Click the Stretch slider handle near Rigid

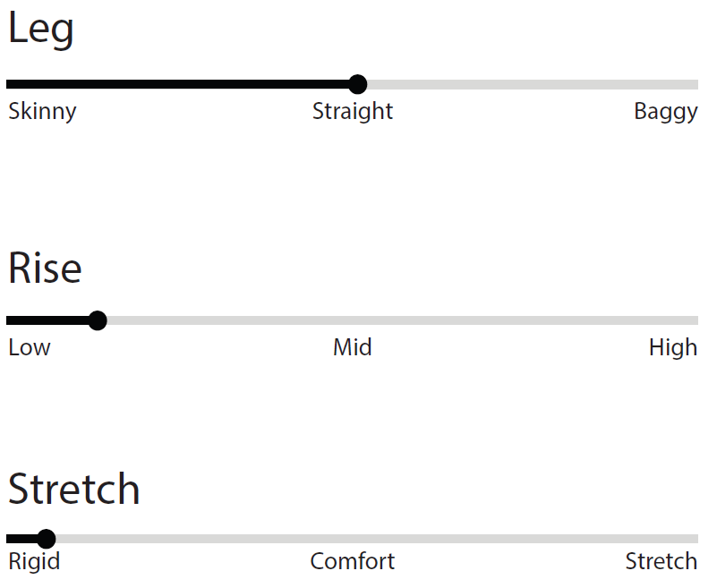(47, 539)
